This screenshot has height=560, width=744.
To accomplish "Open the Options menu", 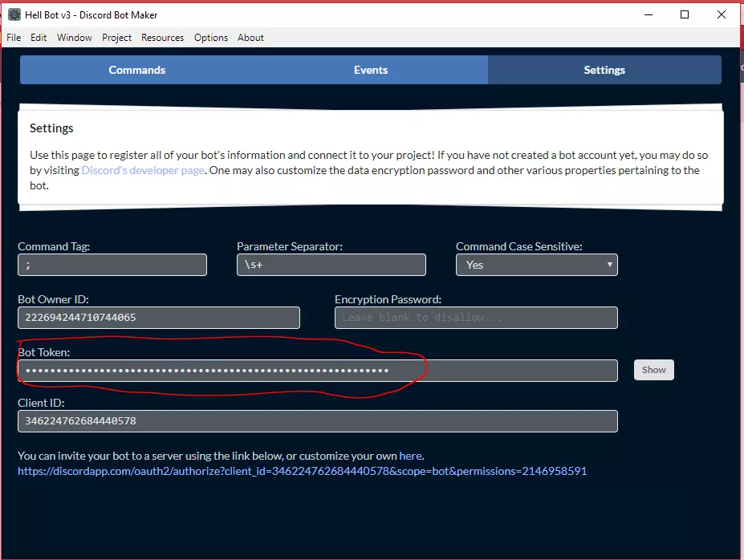I will 210,38.
